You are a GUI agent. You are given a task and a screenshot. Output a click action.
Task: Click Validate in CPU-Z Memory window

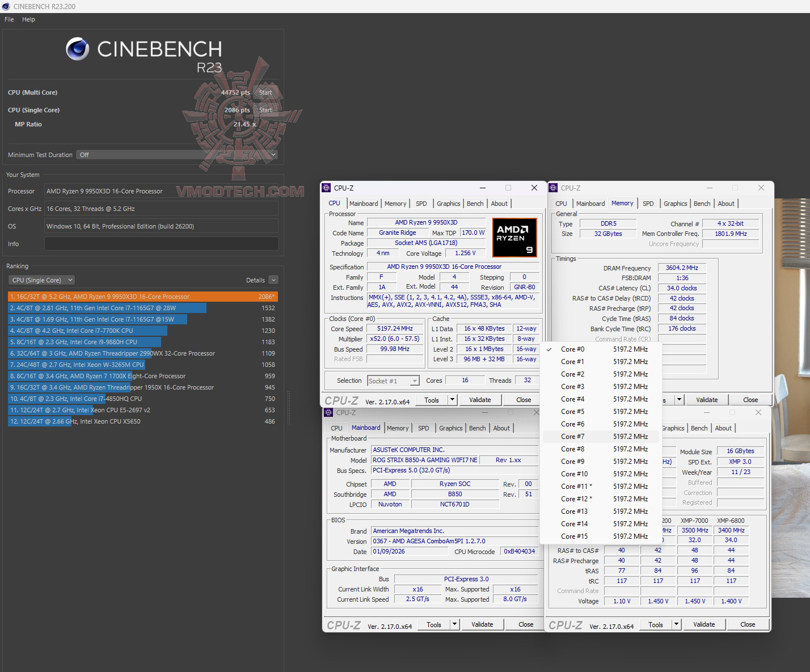point(707,400)
